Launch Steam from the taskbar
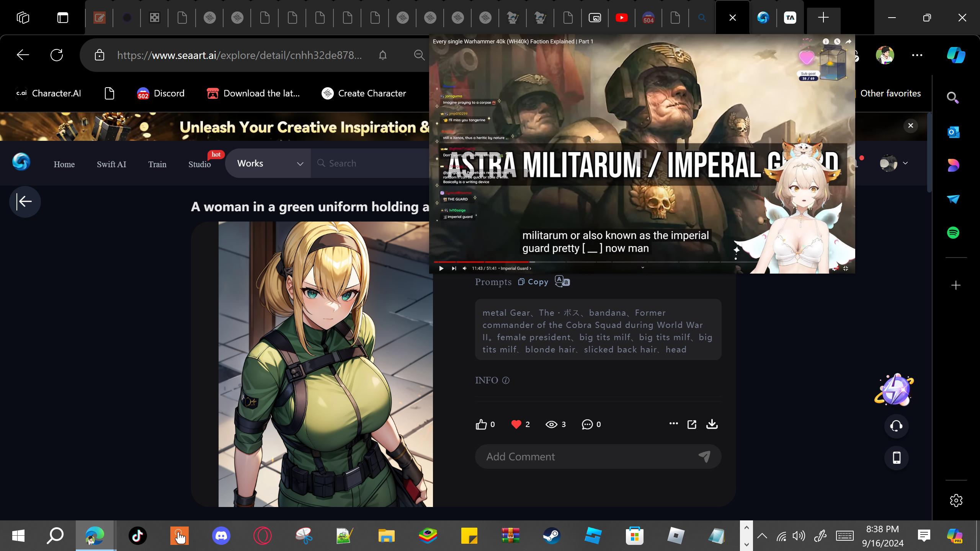980x551 pixels. (552, 535)
